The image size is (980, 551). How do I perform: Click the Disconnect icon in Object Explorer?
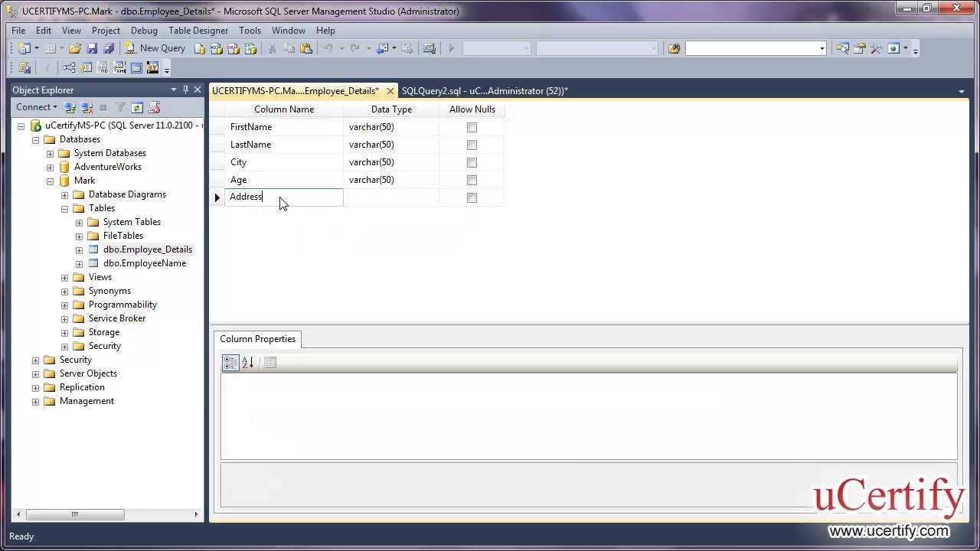click(x=87, y=107)
